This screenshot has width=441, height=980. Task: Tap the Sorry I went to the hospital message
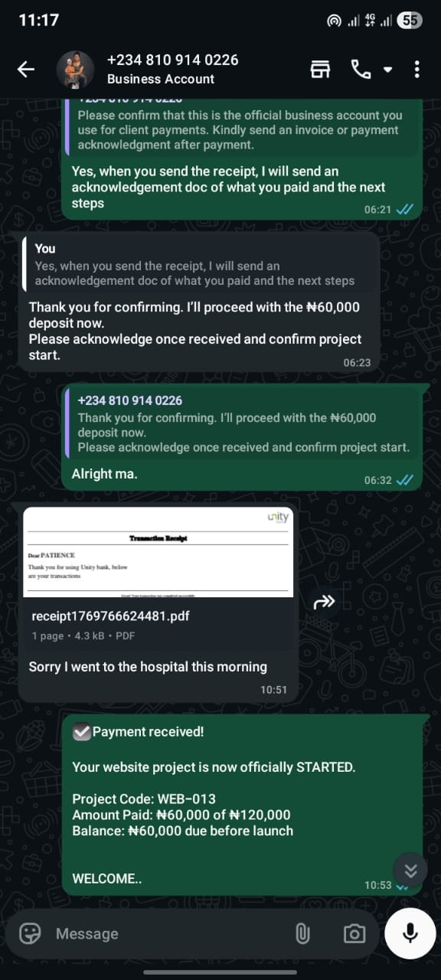point(149,667)
